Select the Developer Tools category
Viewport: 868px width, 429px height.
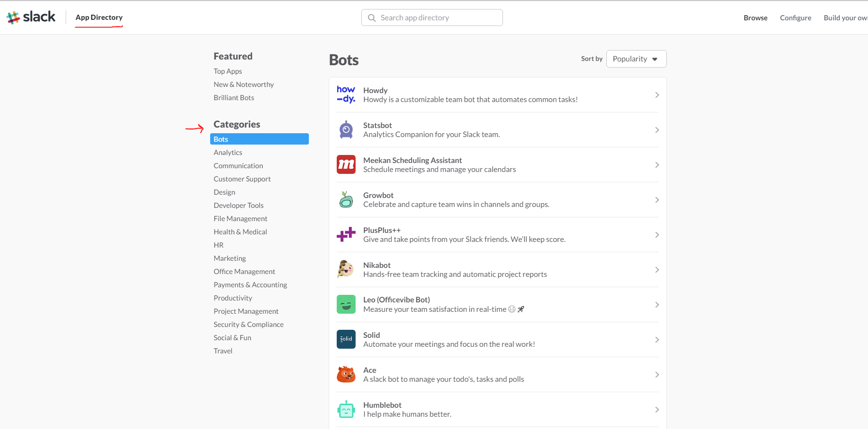click(x=238, y=206)
